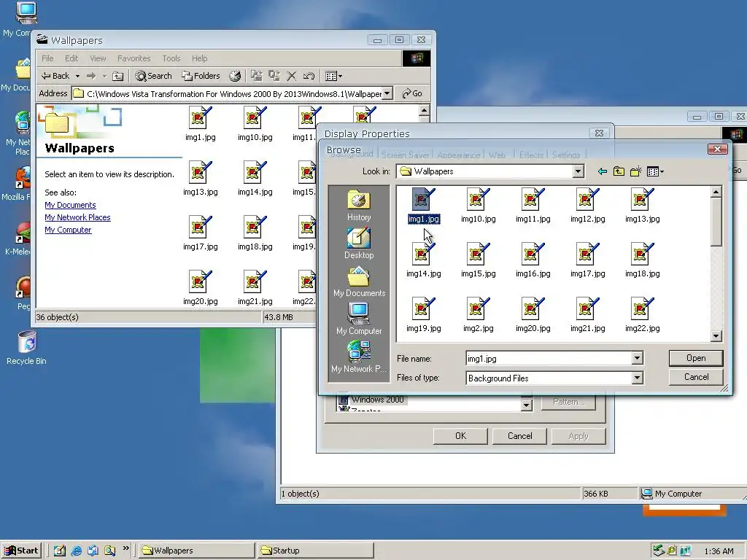Open Back history dropdown arrow in Wallpapers
747x560 pixels.
point(77,76)
